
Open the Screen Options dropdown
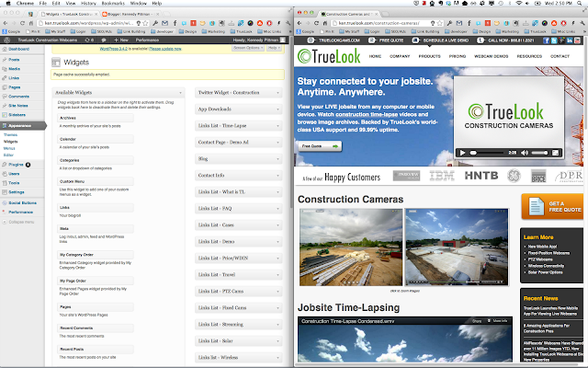tap(248, 48)
